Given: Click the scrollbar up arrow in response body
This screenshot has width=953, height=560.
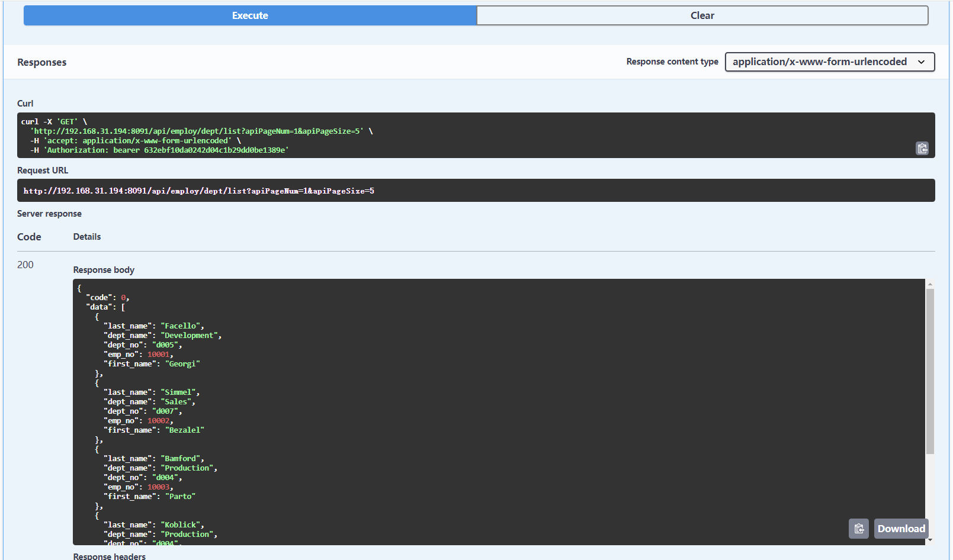Looking at the screenshot, I should (930, 284).
